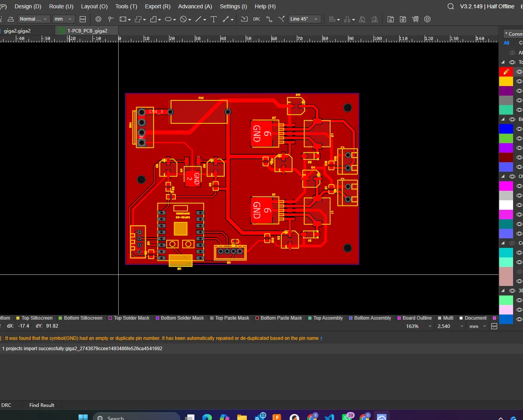
Task: Click the purple layer color swatch
Action: tap(506, 91)
